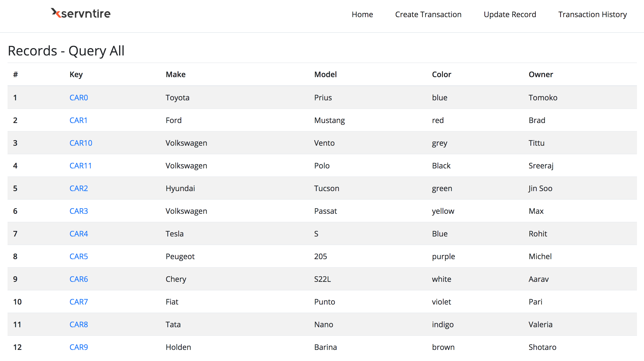This screenshot has height=361, width=644.
Task: View the CAR4 Tesla record
Action: [79, 234]
